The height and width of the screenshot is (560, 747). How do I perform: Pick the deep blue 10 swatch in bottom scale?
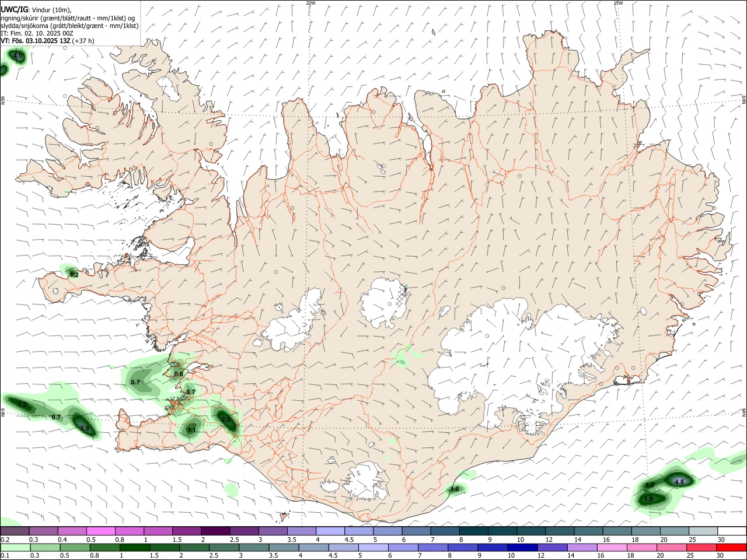[522, 547]
